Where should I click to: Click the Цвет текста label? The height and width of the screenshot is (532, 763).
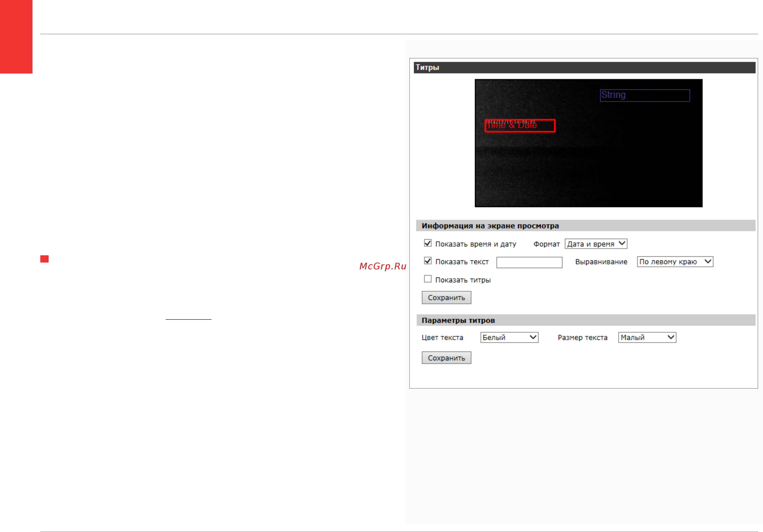click(442, 337)
